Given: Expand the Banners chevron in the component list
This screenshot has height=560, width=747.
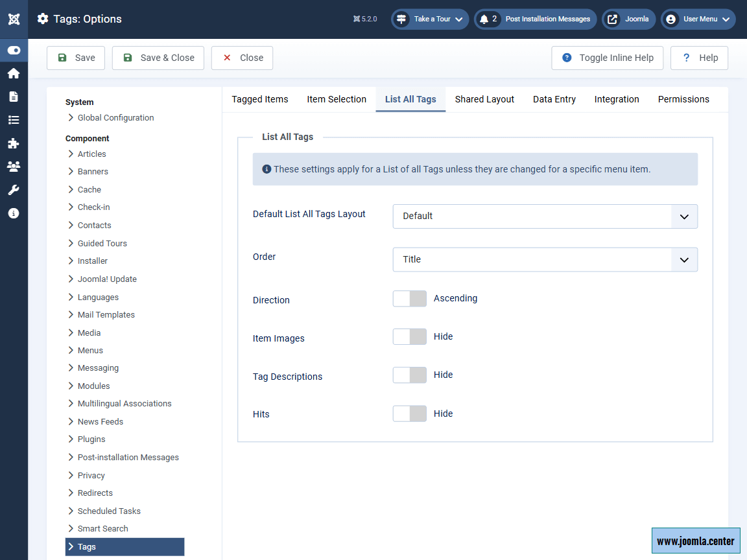Looking at the screenshot, I should coord(71,171).
